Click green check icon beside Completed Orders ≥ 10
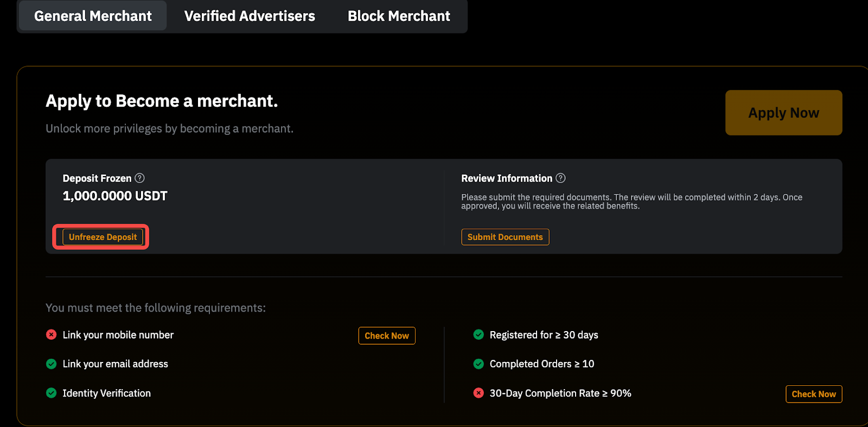Screen dimensions: 868x427 (478, 364)
